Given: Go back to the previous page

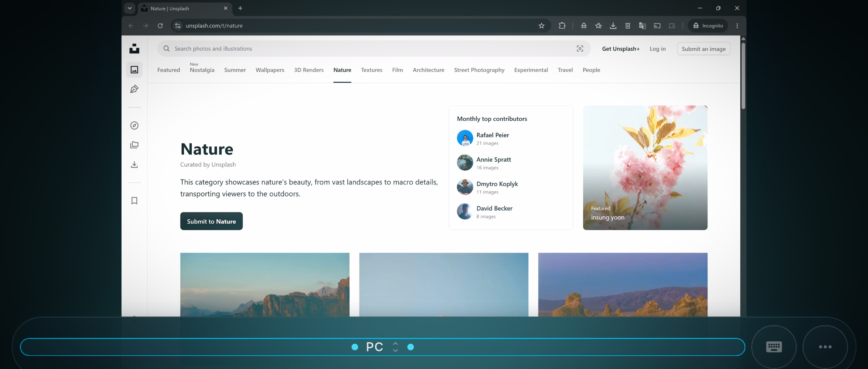Looking at the screenshot, I should click(131, 26).
